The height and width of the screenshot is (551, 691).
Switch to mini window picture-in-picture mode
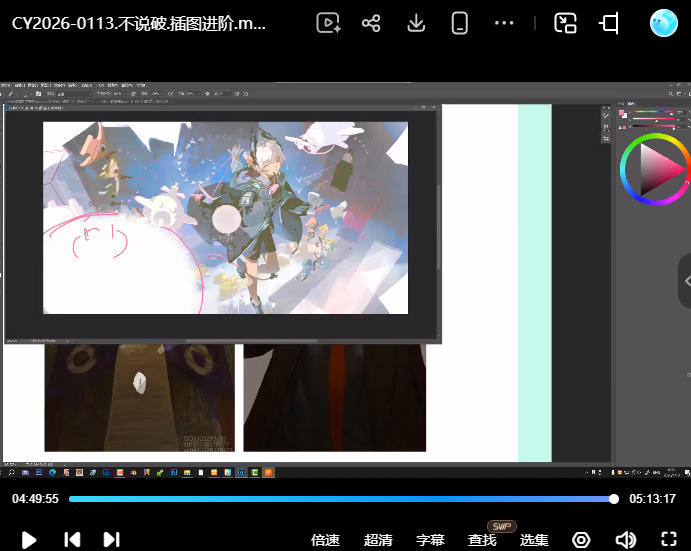click(565, 23)
